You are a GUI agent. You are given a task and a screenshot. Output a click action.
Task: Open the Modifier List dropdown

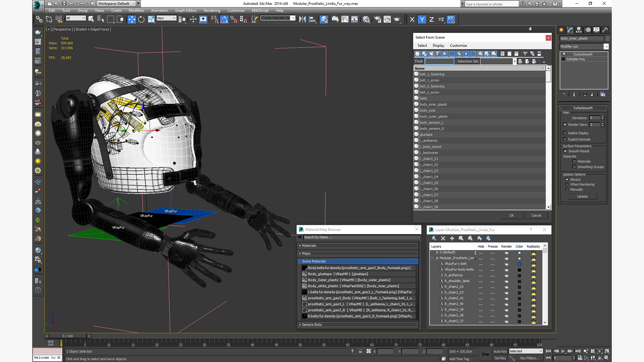tap(606, 47)
